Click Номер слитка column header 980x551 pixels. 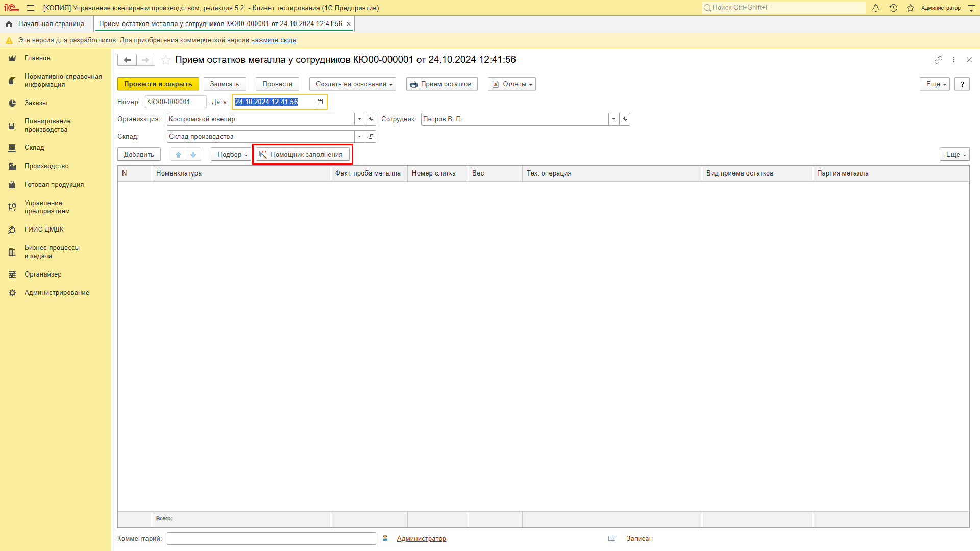pyautogui.click(x=437, y=173)
